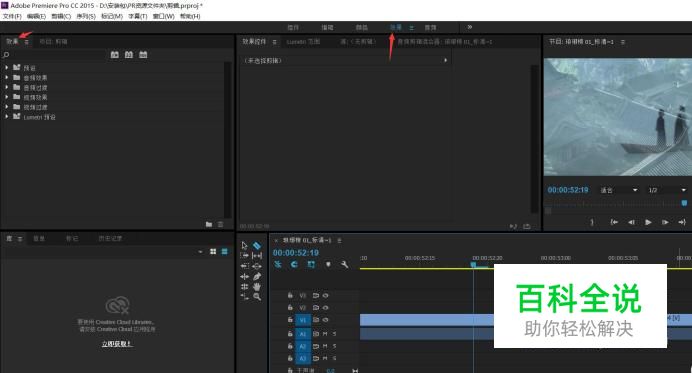
Task: Play the program monitor video
Action: coord(648,222)
